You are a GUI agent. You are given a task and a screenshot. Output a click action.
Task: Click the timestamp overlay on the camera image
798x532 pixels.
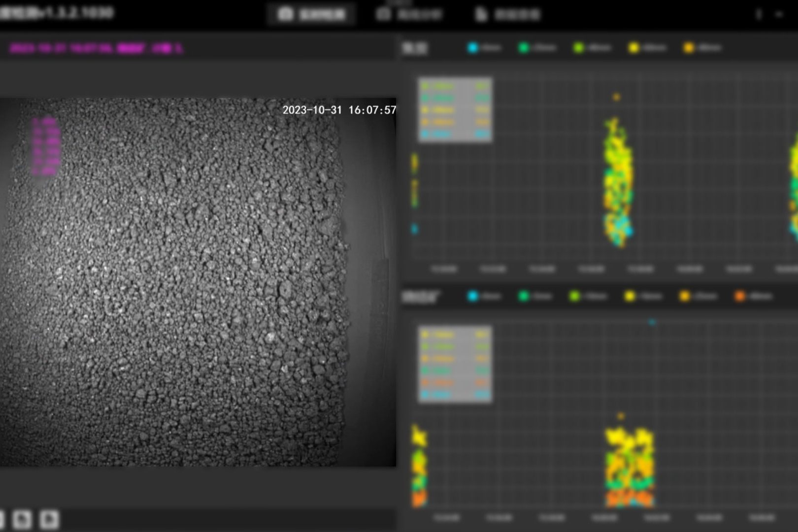pos(339,110)
